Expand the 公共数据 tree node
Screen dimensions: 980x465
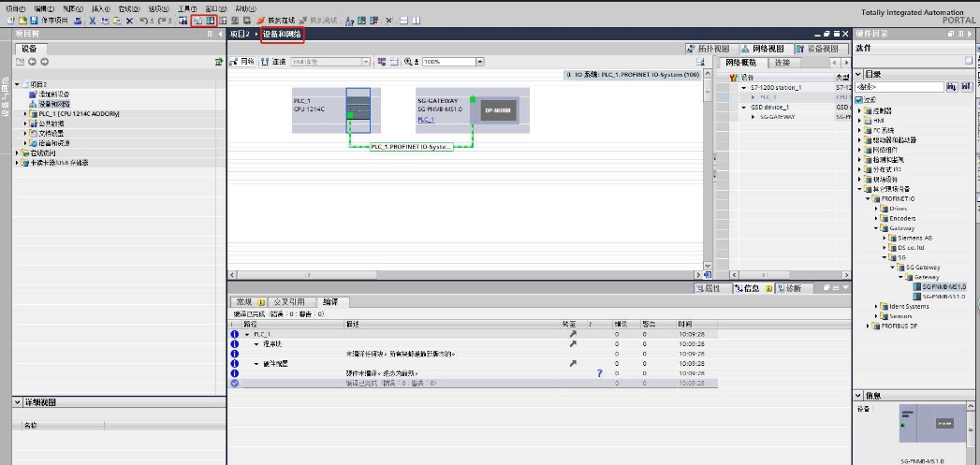[25, 124]
